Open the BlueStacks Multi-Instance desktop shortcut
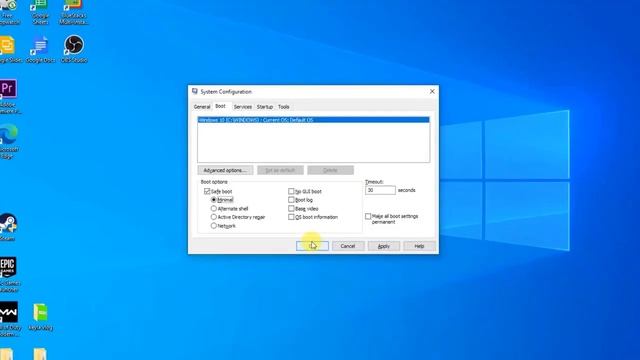This screenshot has height=360, width=640. pyautogui.click(x=73, y=12)
